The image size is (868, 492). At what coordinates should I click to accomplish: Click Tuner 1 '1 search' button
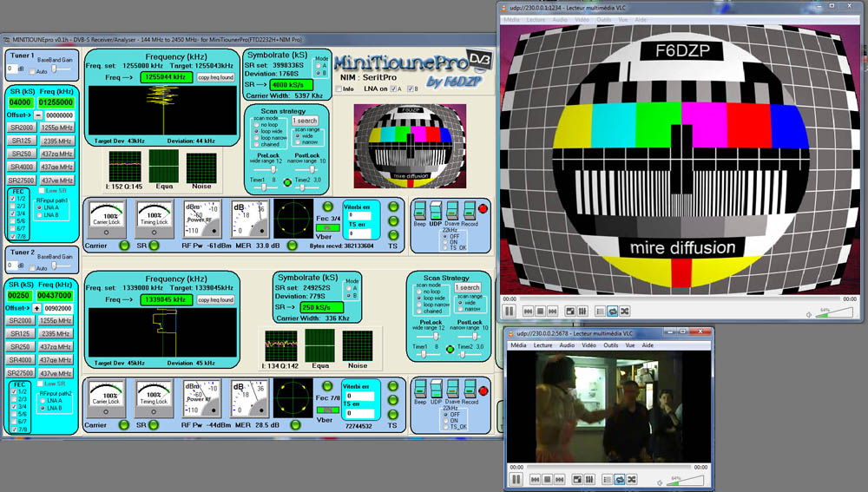pos(305,121)
